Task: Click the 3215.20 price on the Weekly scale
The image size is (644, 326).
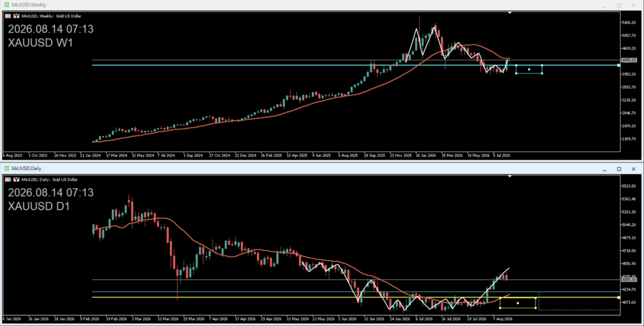Action: tap(630, 100)
